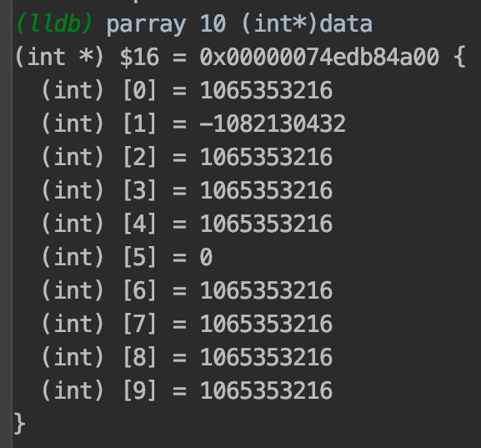Click the index label [1]
This screenshot has width=481, height=448.
click(x=139, y=123)
